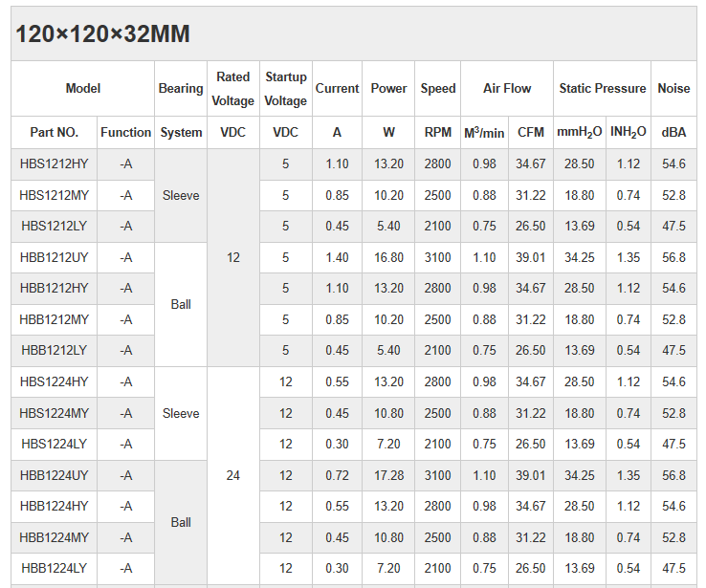Select the HBB1212UY part number

54,257
